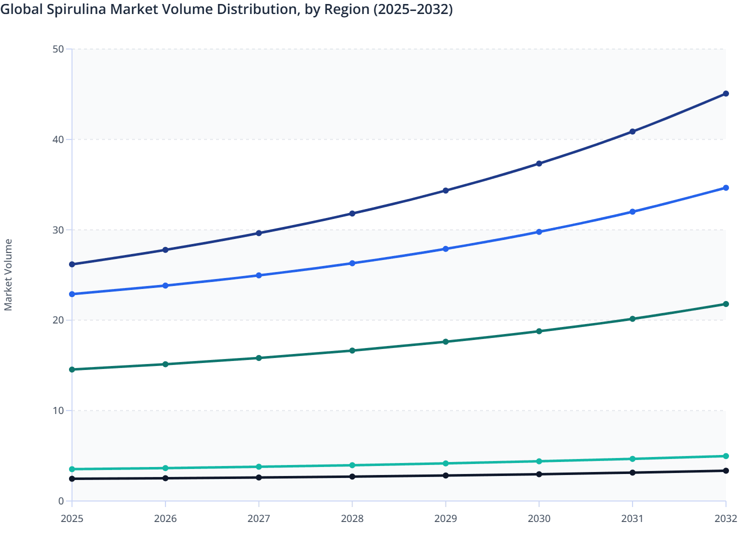Select the 2027 marker on navy line
Screen dimensions: 754x560
[x=259, y=232]
